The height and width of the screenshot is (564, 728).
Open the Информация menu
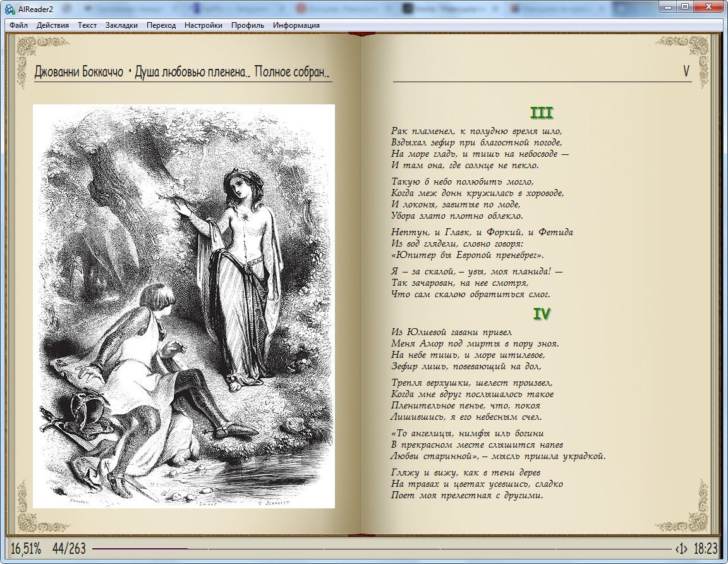click(296, 25)
